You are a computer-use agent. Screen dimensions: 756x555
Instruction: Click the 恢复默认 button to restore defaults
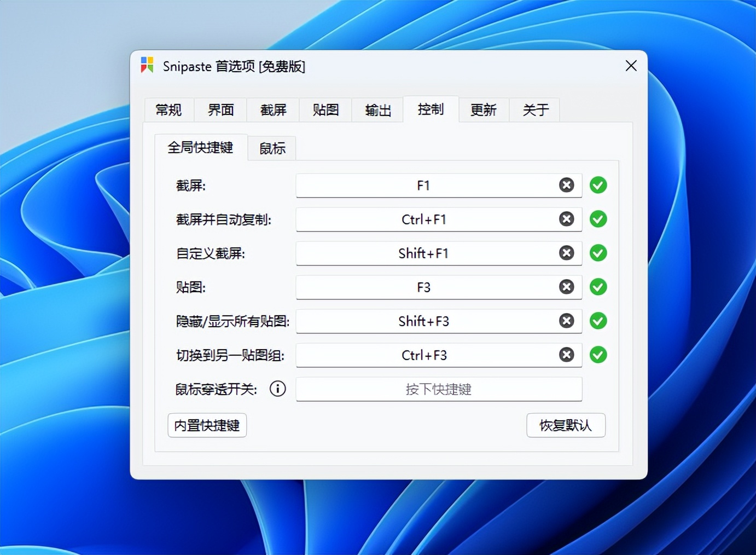[566, 425]
